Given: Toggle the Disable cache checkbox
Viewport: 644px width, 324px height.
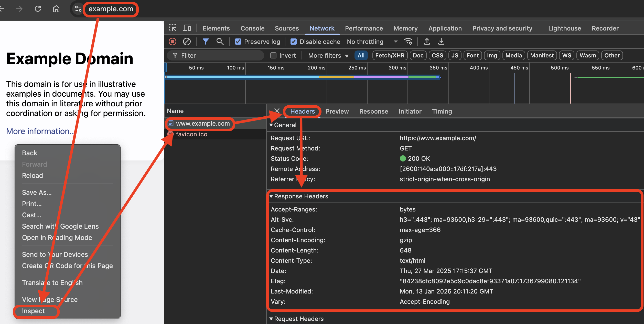Looking at the screenshot, I should (x=294, y=42).
